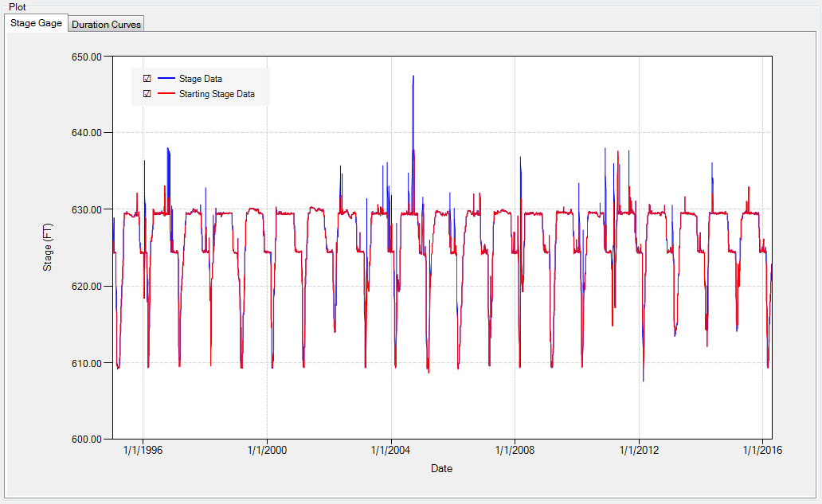The height and width of the screenshot is (504, 822).
Task: Select the Date axis label
Action: pyautogui.click(x=442, y=469)
